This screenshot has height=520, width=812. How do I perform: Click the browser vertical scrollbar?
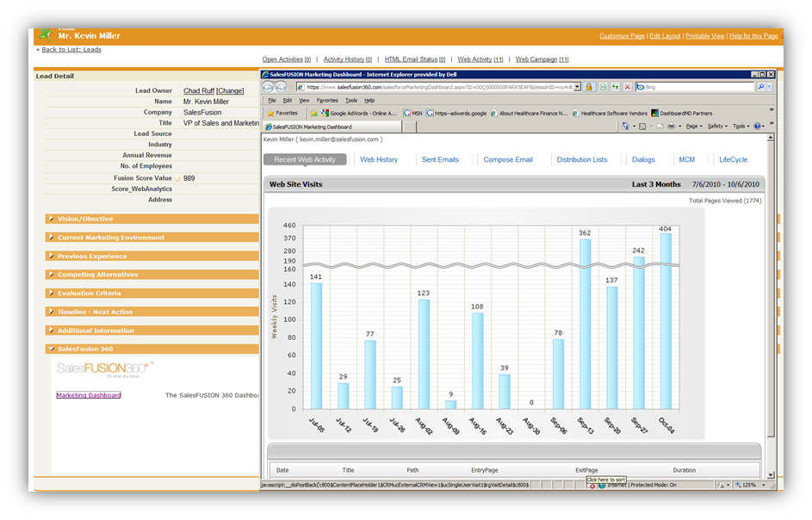point(771,306)
